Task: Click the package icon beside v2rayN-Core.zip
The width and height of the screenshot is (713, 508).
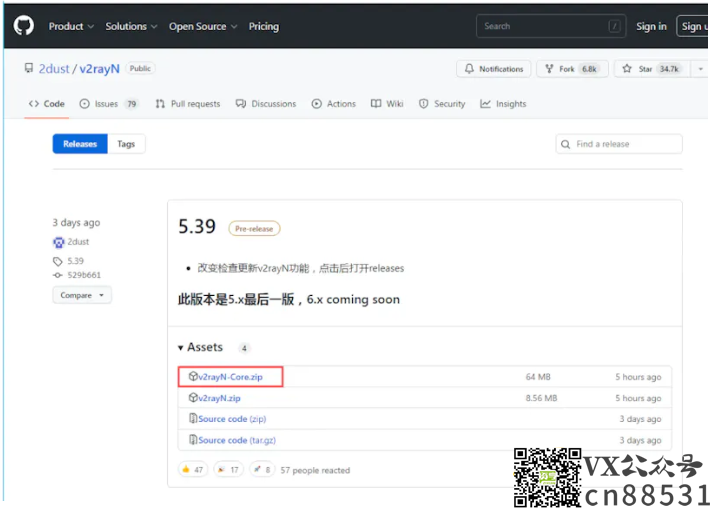Action: click(193, 376)
